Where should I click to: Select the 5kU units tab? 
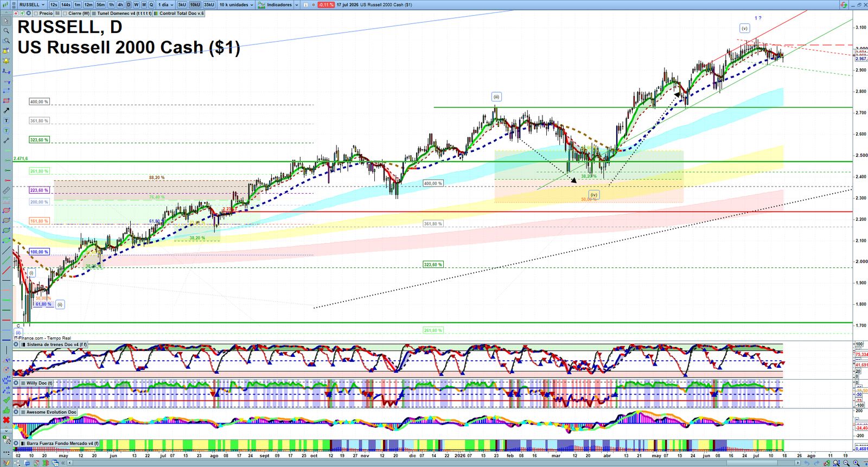(182, 5)
